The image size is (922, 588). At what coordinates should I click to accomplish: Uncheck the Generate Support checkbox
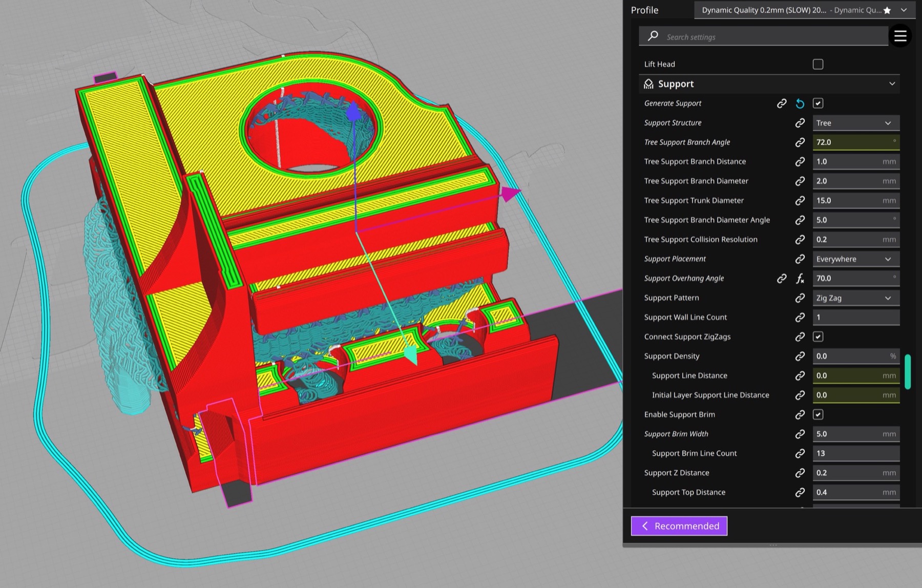tap(818, 103)
